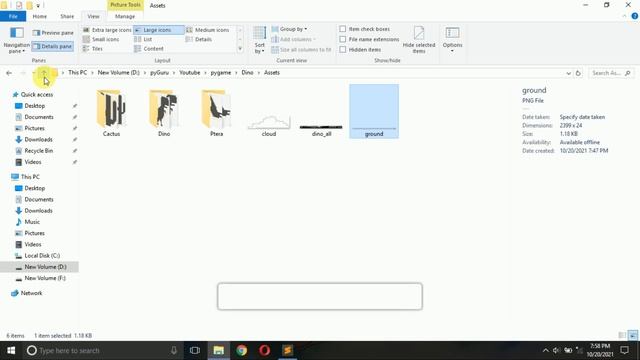This screenshot has width=640, height=360.
Task: Click Hide selected items
Action: [x=419, y=40]
